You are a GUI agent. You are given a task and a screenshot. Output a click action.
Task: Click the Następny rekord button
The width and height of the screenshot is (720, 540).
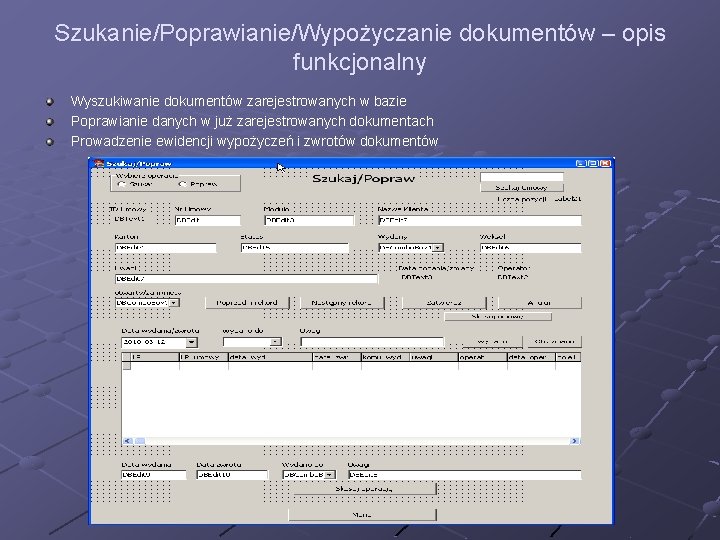coord(342,303)
